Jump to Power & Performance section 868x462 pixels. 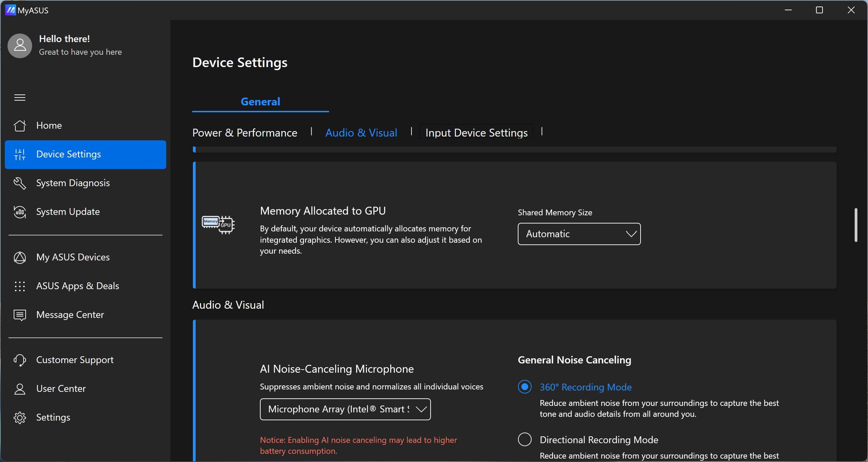245,133
